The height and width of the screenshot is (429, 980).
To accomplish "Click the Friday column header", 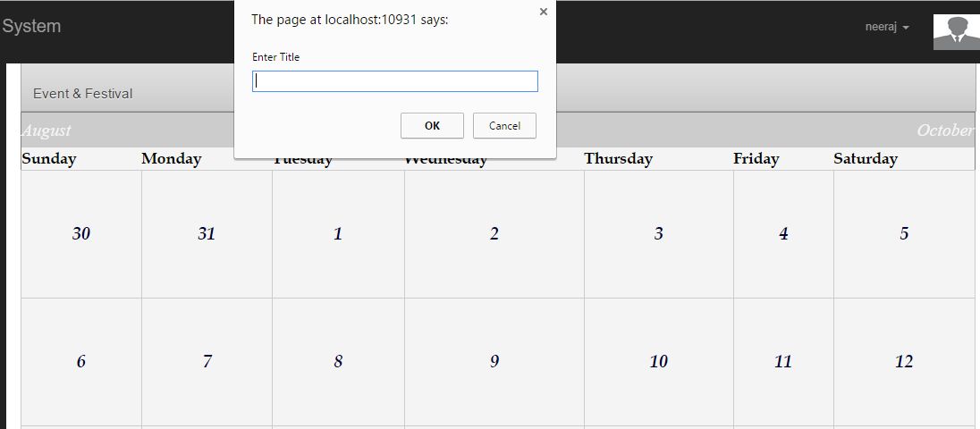I will tap(756, 158).
